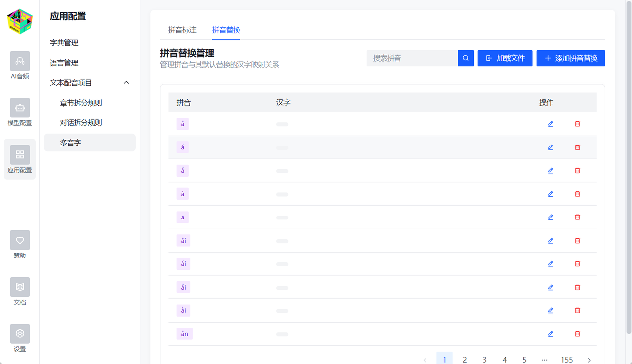Switch to the 拼音标注 tab
Viewport: 632px width, 364px height.
(181, 30)
